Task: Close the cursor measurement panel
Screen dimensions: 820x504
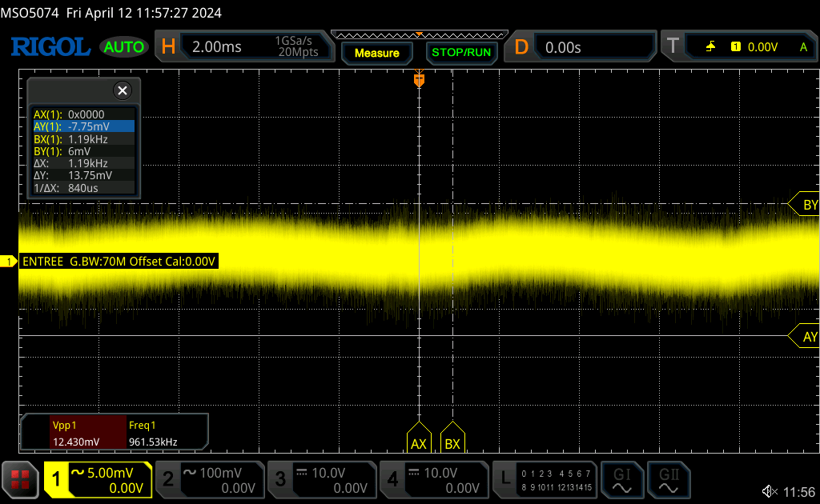Action: click(x=123, y=90)
